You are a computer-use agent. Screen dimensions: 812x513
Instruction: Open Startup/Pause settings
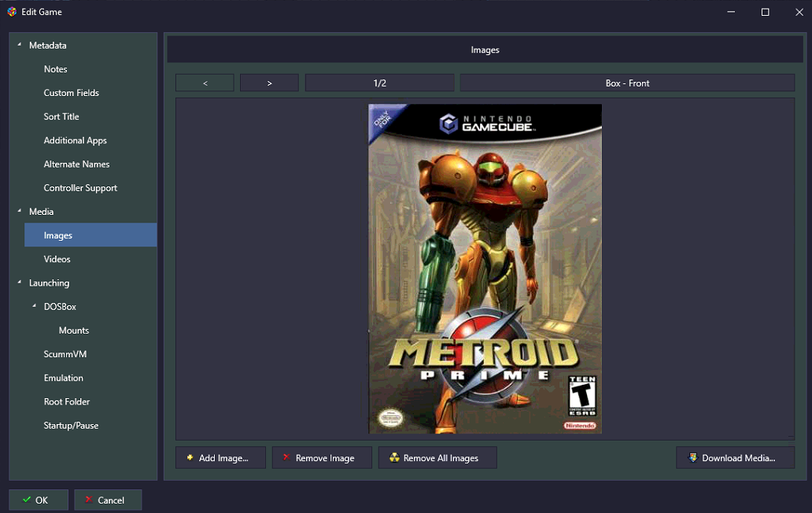tap(71, 426)
